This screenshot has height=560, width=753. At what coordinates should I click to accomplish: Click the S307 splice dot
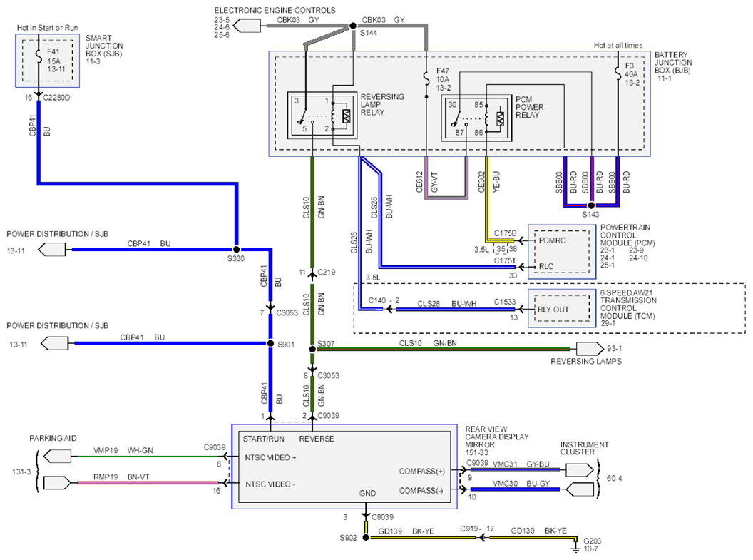tap(312, 349)
